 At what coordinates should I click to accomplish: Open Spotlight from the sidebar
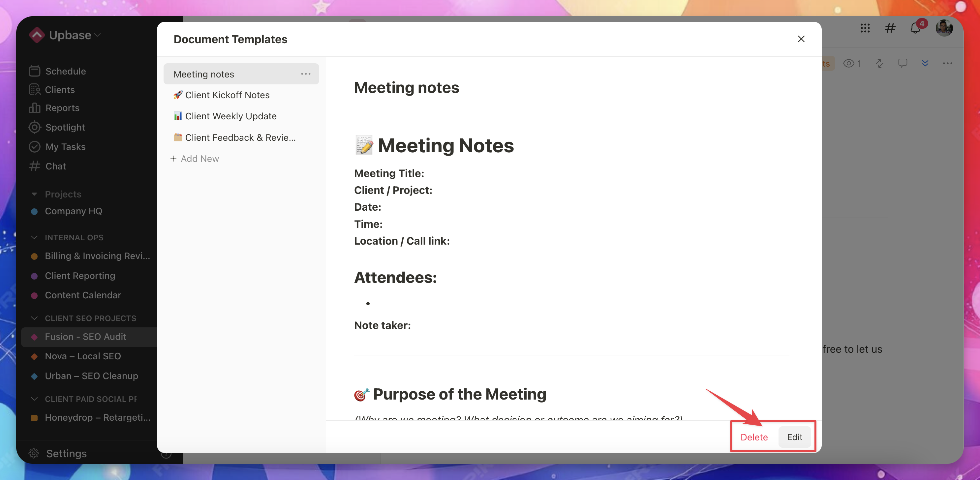pos(65,127)
